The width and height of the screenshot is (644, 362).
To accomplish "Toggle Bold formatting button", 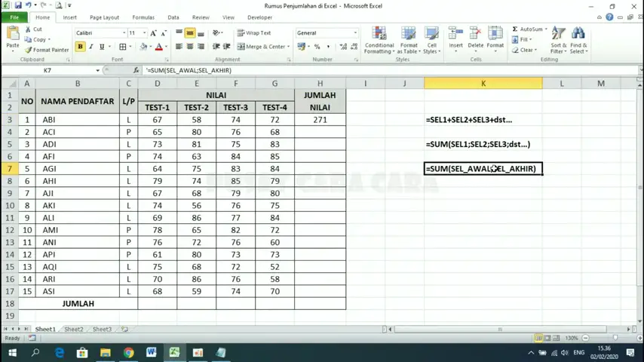I will 80,47.
